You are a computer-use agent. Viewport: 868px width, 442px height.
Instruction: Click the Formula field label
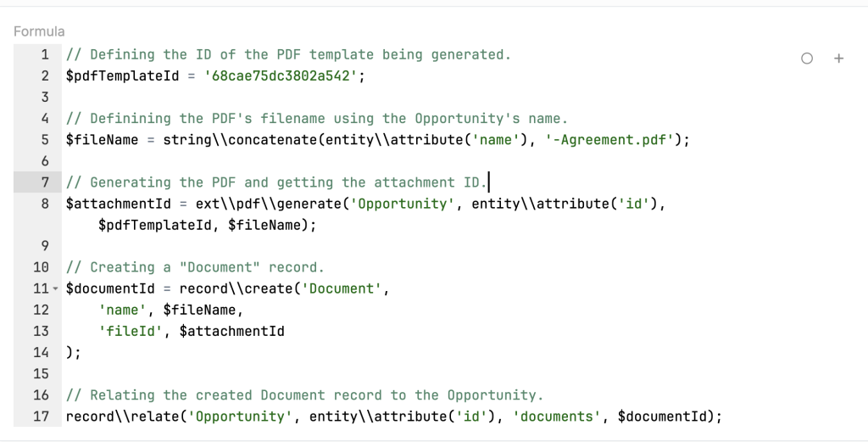click(x=39, y=31)
